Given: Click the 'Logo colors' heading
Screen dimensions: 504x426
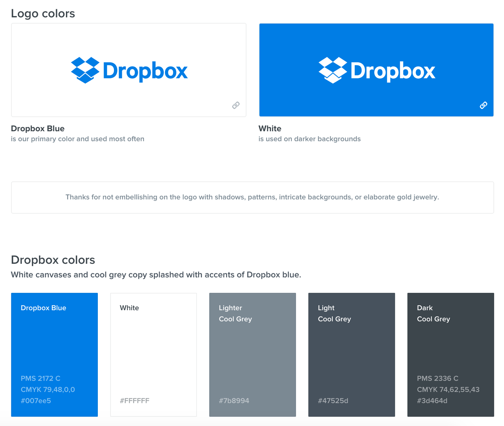Looking at the screenshot, I should point(43,14).
